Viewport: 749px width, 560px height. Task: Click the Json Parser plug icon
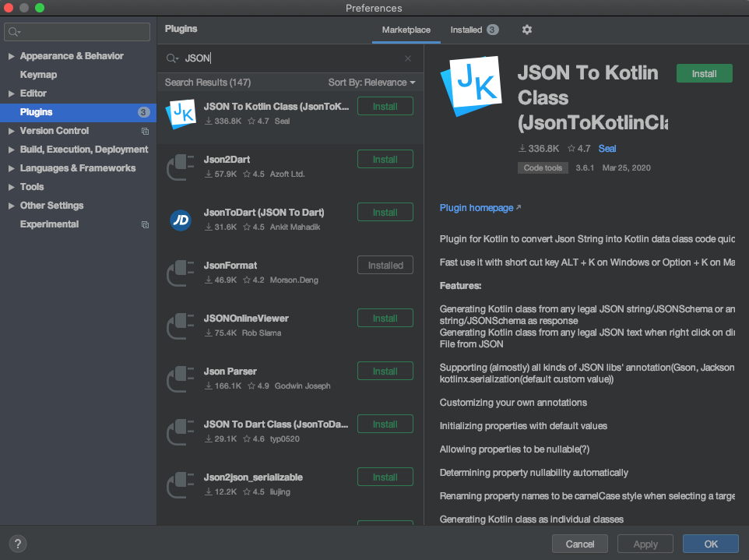click(181, 379)
